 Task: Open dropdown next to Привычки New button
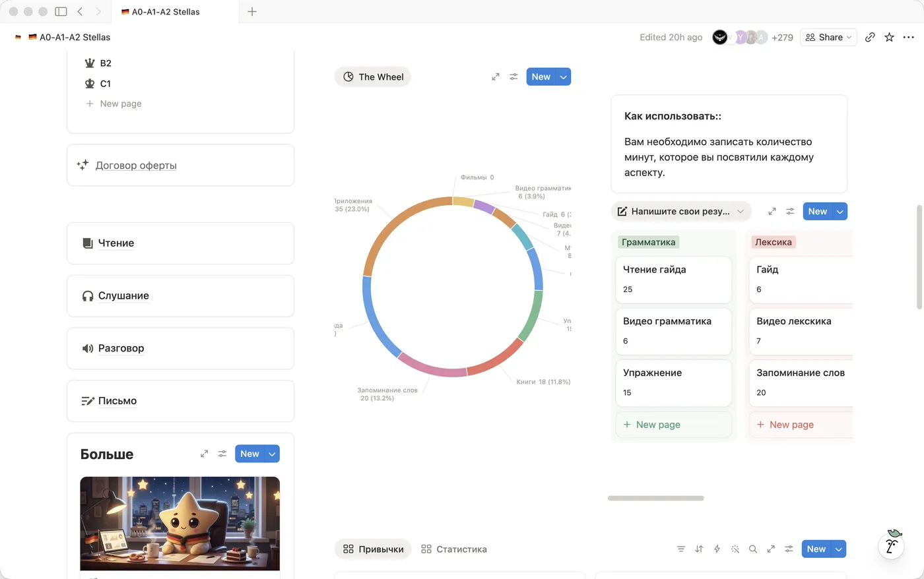pos(839,549)
